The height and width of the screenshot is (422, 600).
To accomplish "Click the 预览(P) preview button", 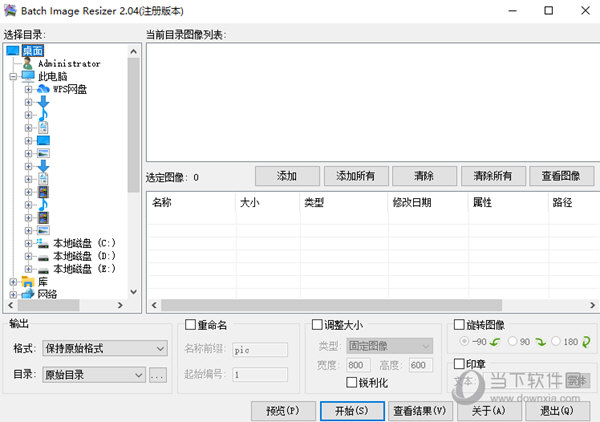I will 283,411.
